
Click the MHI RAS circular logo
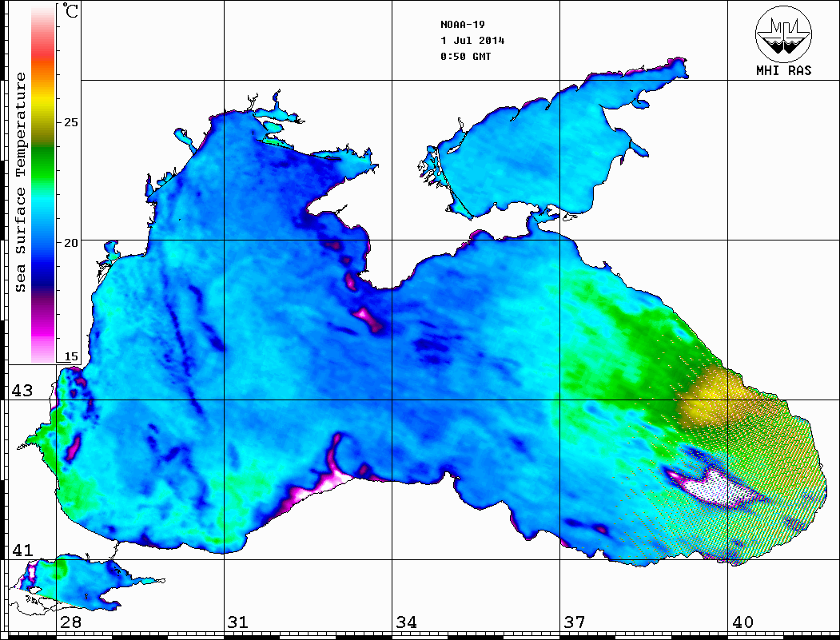coord(783,34)
